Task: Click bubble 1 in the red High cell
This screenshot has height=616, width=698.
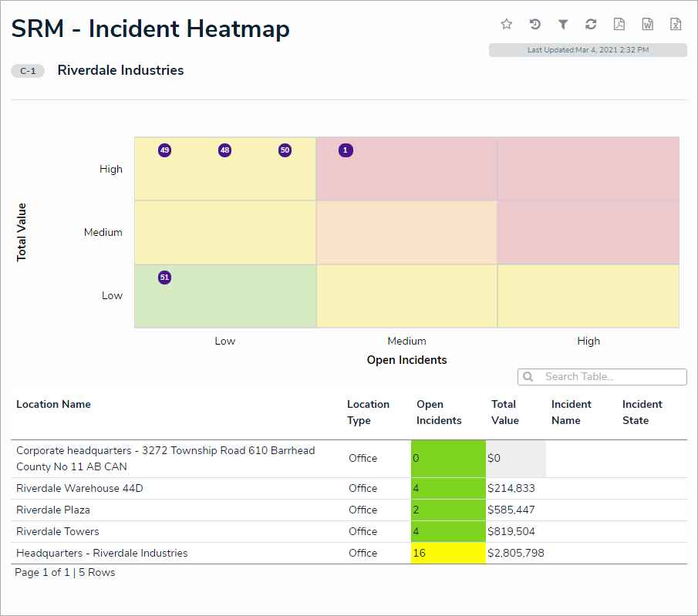Action: pyautogui.click(x=346, y=150)
